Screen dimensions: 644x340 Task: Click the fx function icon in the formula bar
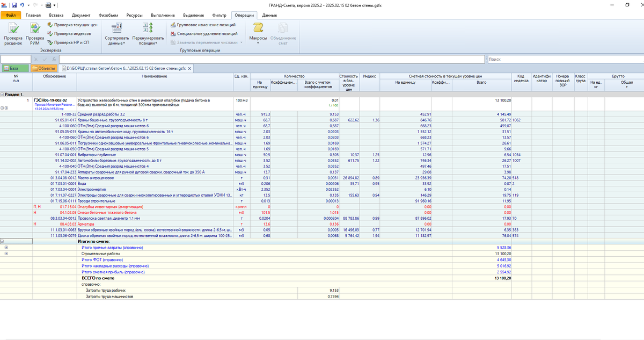53,59
